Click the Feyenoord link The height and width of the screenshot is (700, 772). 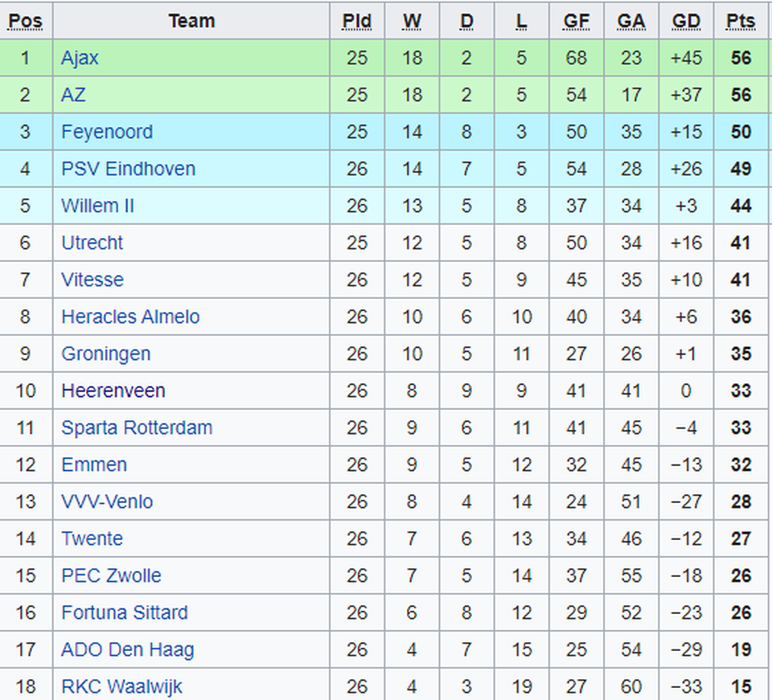(x=107, y=132)
